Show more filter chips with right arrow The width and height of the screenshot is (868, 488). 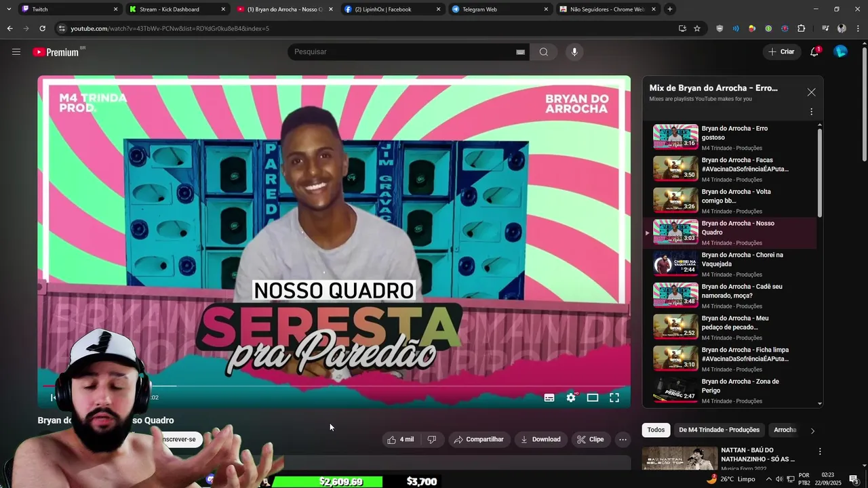[x=812, y=430]
